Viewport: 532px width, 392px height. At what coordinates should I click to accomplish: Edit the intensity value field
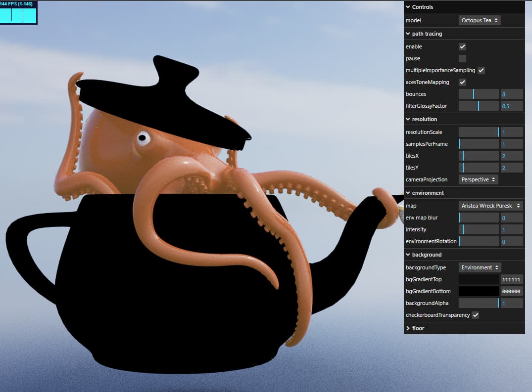click(512, 229)
